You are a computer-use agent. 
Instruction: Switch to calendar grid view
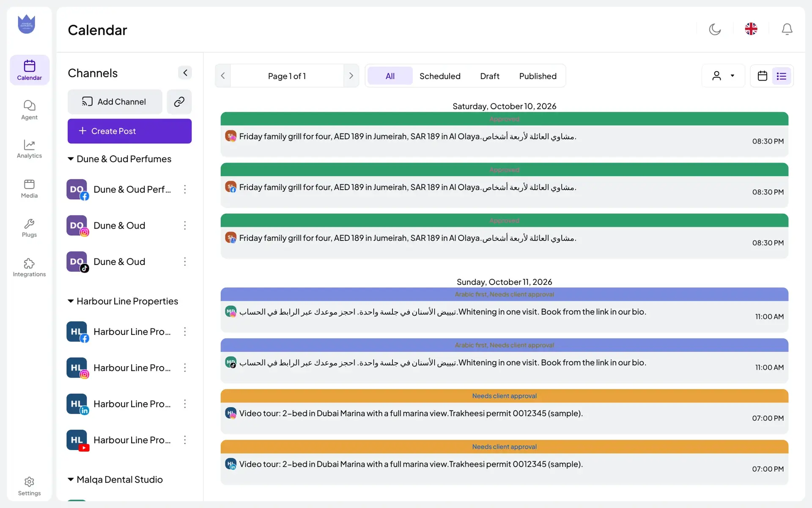[762, 76]
